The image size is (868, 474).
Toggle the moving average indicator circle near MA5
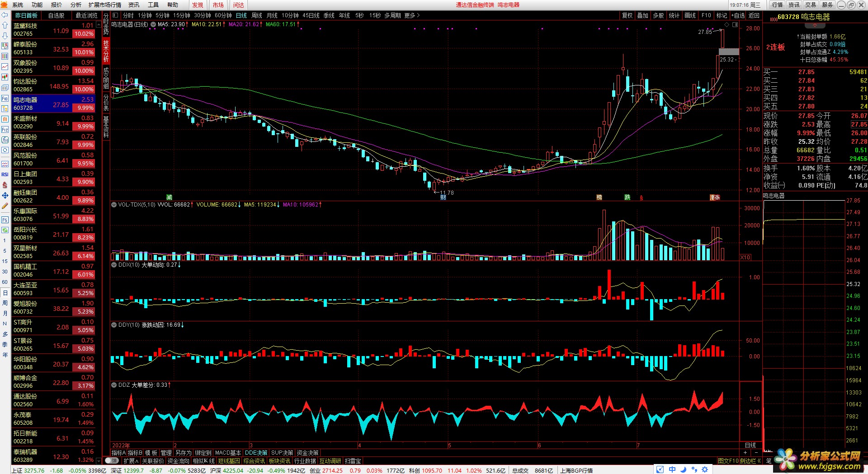(153, 24)
